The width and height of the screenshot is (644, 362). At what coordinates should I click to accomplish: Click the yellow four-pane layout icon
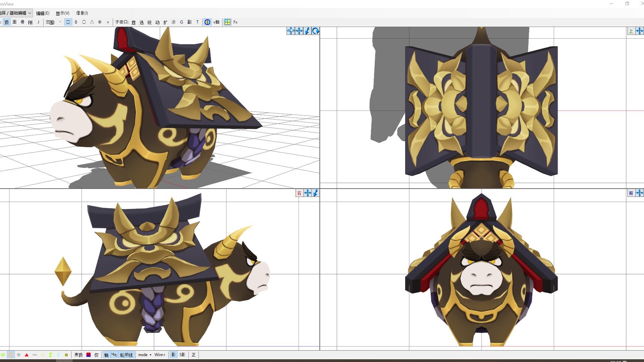(227, 22)
